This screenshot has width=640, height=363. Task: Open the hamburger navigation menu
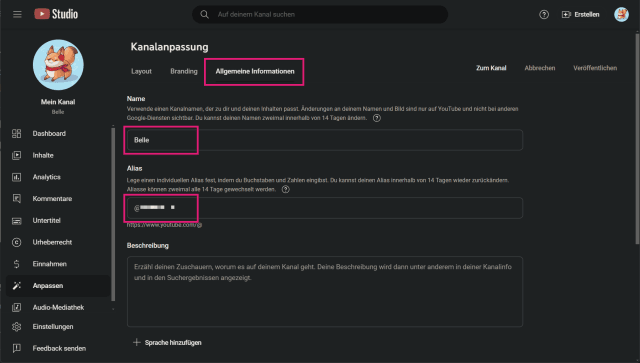pos(17,14)
